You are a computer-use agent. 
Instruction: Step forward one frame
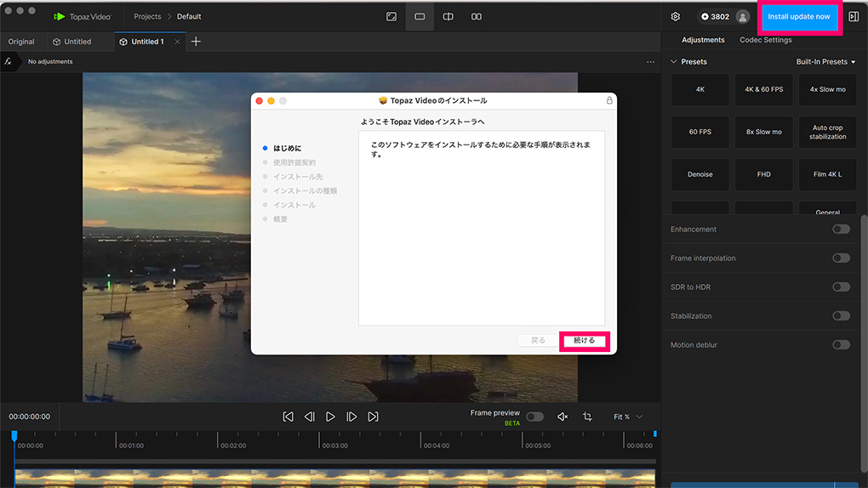[351, 417]
